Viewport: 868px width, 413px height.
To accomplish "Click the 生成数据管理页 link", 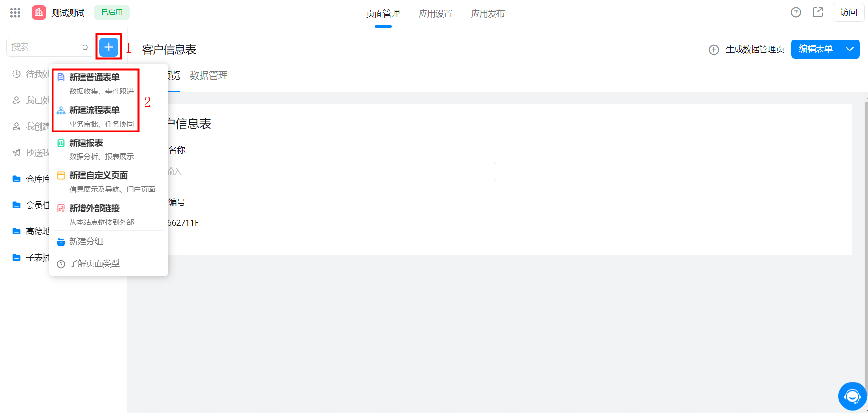I will (755, 50).
